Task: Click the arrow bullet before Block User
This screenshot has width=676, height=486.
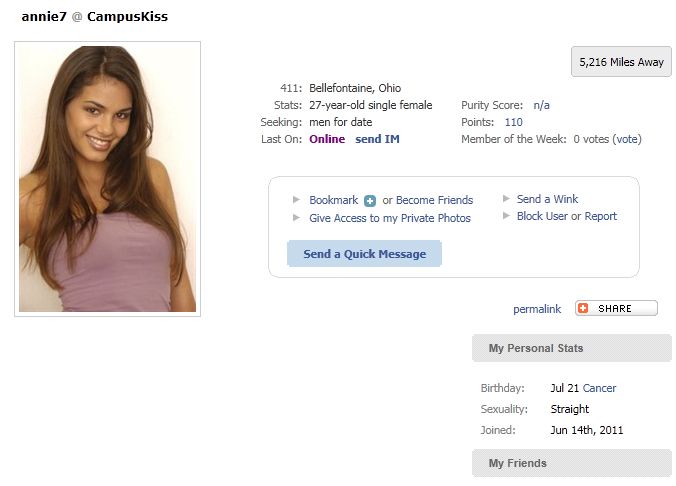Action: 506,216
